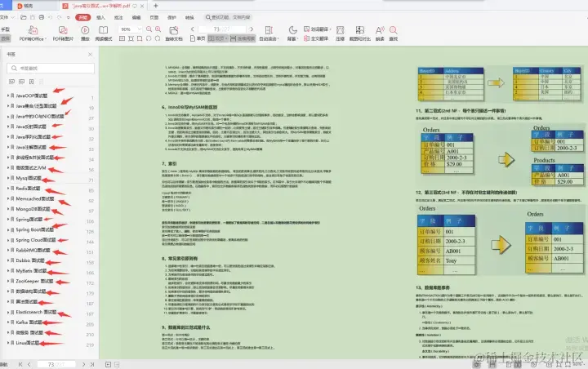Click the 朗读 read-aloud icon

[x=380, y=30]
